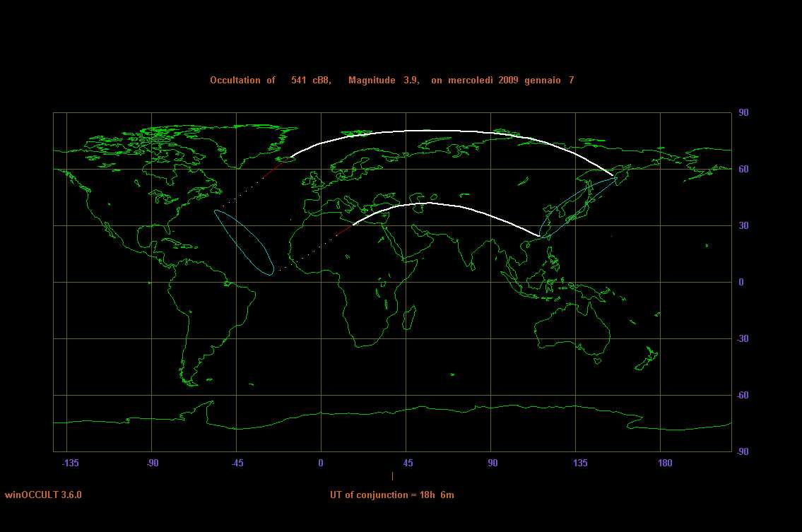Click the red line segment over North Africa
The height and width of the screenshot is (532, 802).
[x=344, y=231]
